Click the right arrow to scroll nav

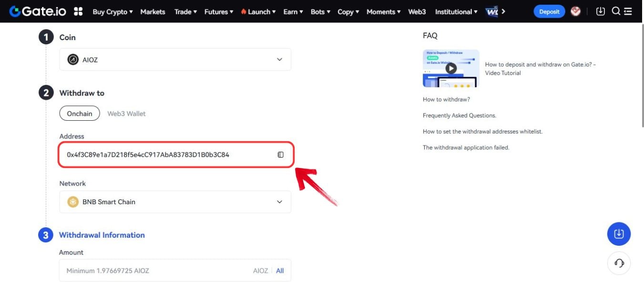(504, 11)
